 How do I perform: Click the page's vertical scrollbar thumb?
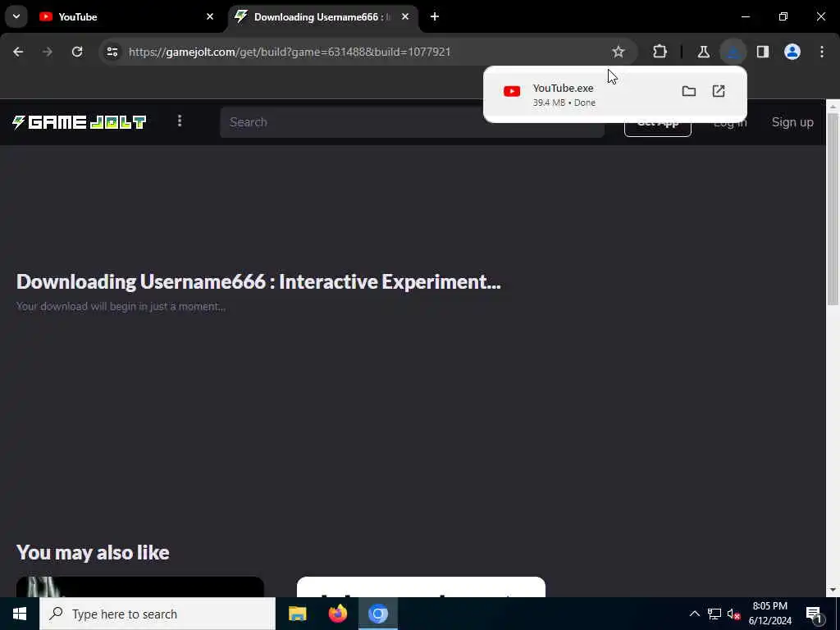click(x=833, y=209)
